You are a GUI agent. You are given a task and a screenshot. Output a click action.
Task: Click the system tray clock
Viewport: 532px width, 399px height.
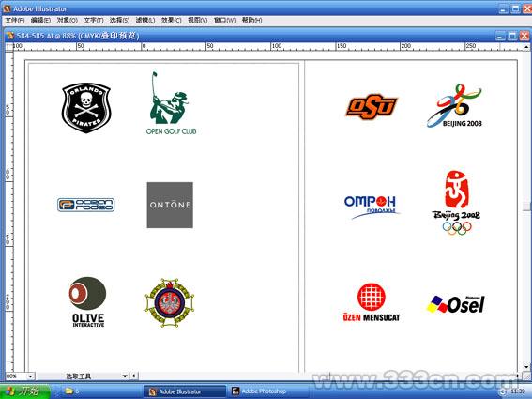[517, 391]
